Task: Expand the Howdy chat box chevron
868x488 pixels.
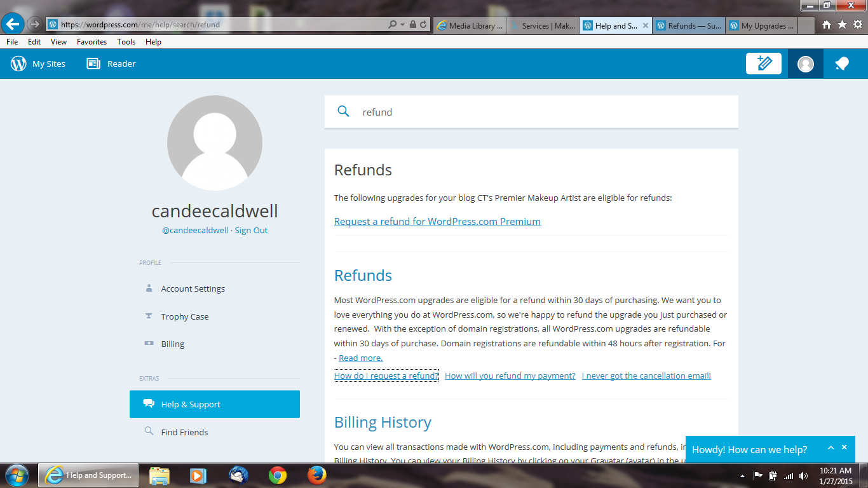Action: 831,448
